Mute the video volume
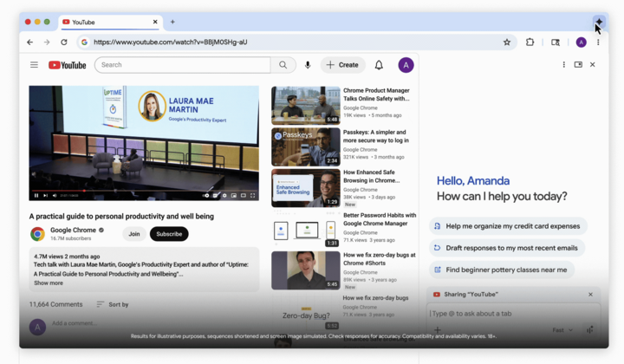This screenshot has height=364, width=624. [x=55, y=196]
